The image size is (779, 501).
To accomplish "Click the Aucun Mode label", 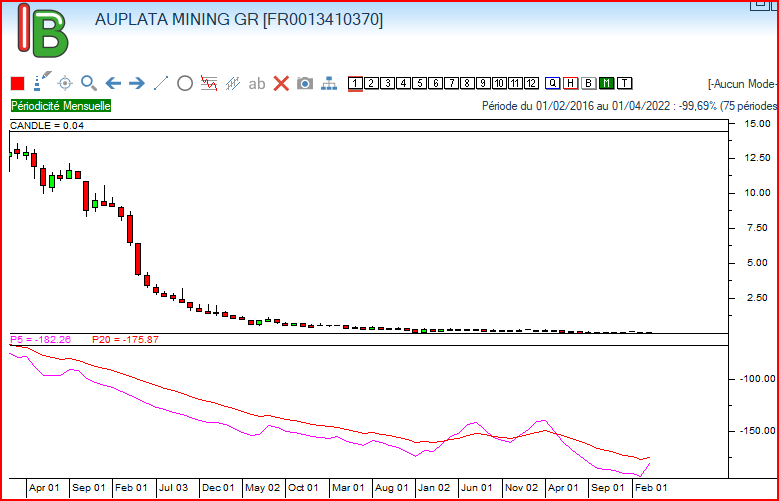I will 743,84.
